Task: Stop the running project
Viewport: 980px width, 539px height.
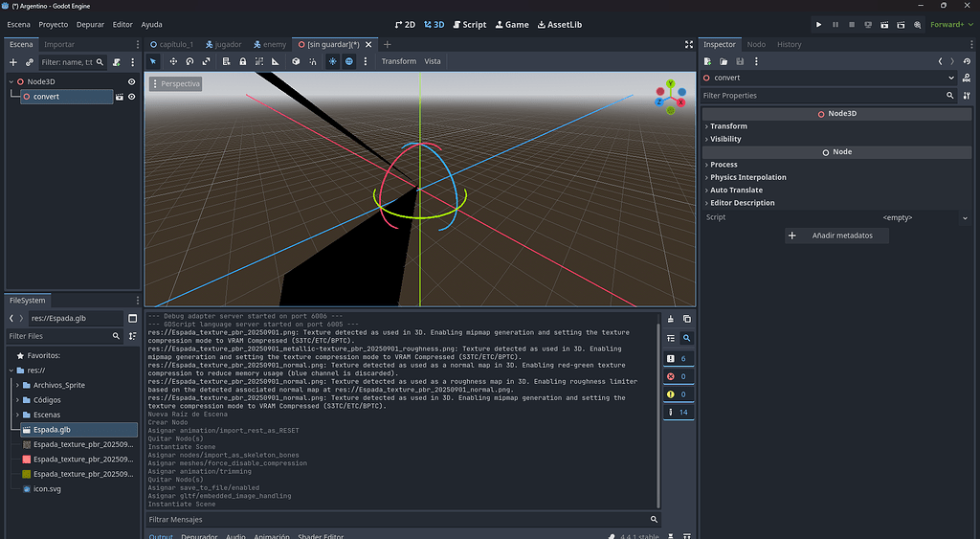Action: pyautogui.click(x=851, y=24)
